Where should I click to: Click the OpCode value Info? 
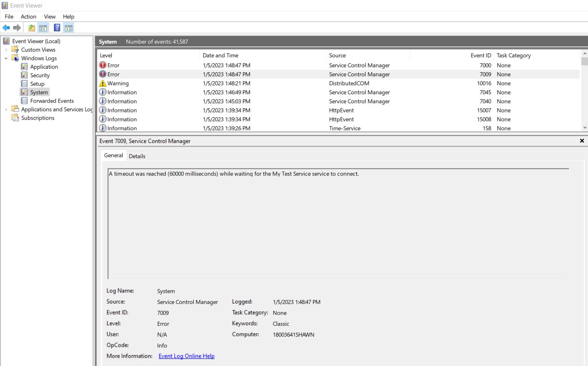tap(162, 346)
